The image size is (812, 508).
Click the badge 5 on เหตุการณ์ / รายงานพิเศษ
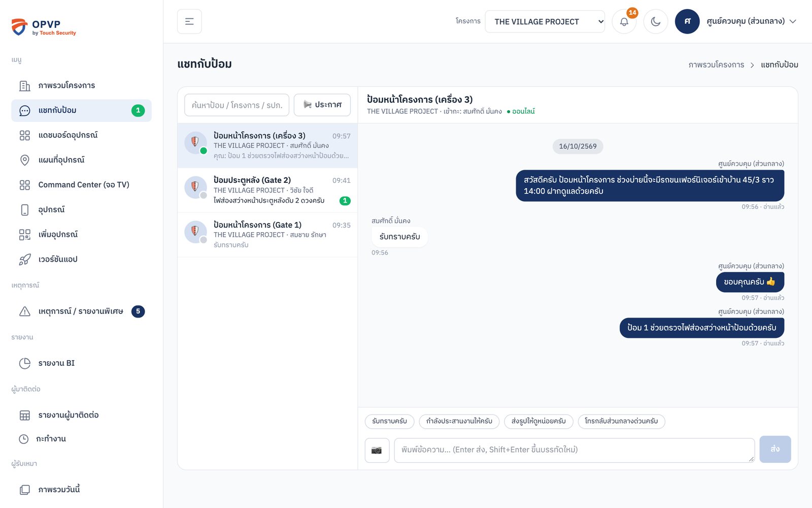tap(138, 311)
